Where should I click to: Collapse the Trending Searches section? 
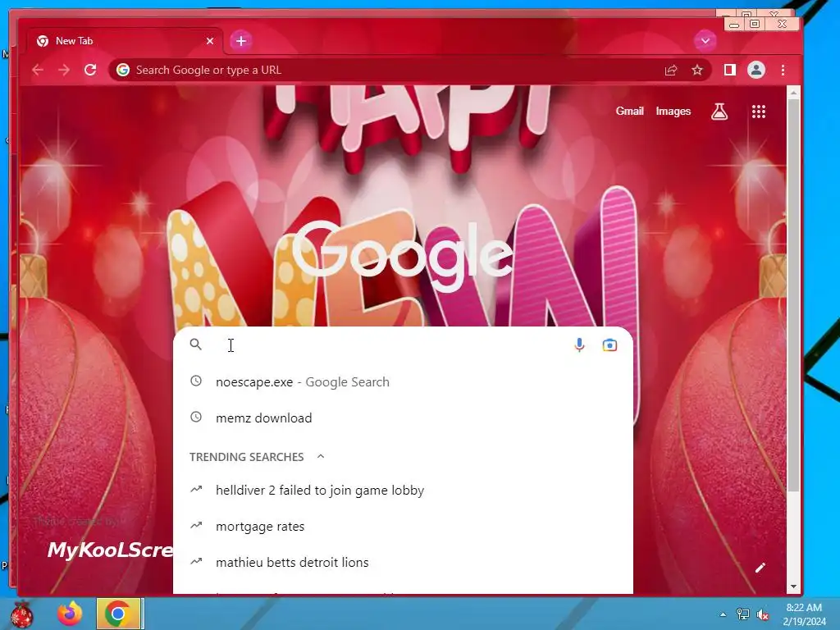(321, 456)
